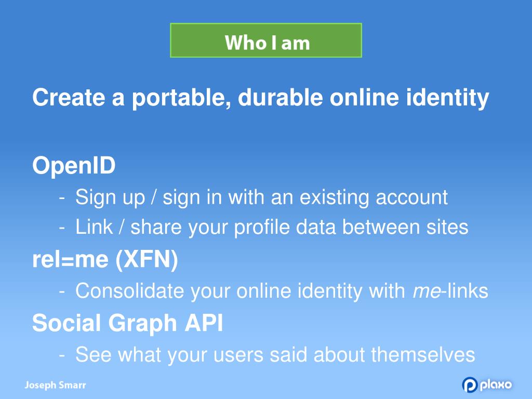Click the text existing account

(374, 197)
